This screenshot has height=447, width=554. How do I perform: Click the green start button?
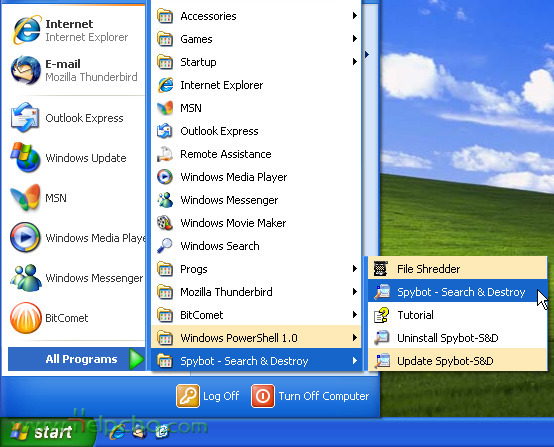47,432
